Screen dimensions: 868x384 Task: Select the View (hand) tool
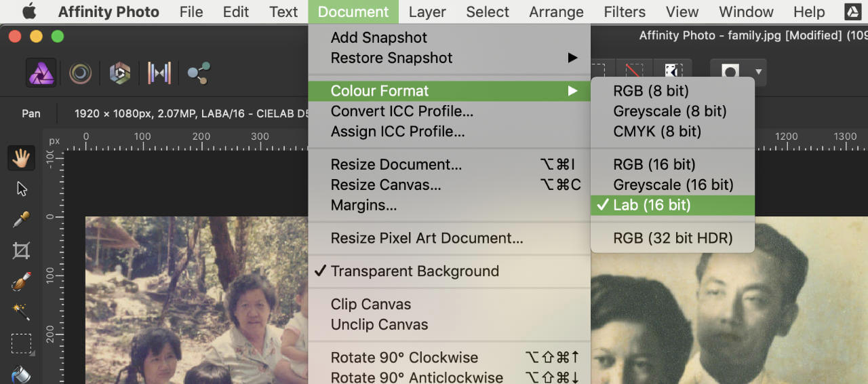pos(22,159)
